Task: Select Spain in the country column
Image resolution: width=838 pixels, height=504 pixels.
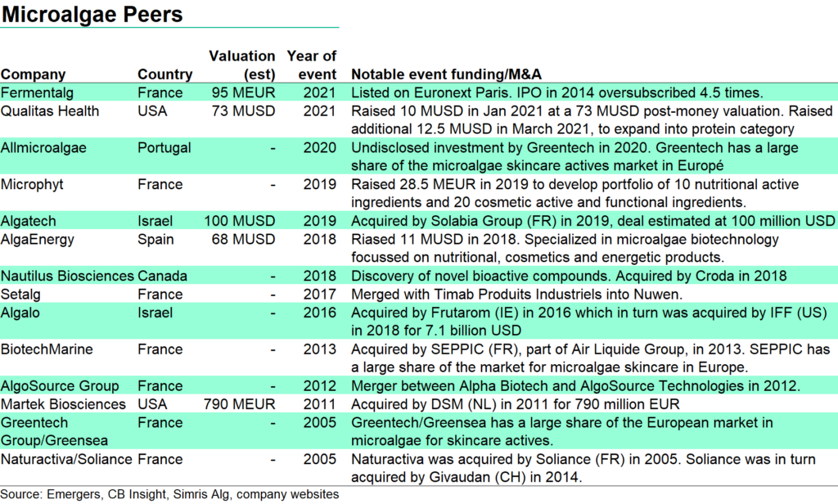Action: tap(155, 240)
